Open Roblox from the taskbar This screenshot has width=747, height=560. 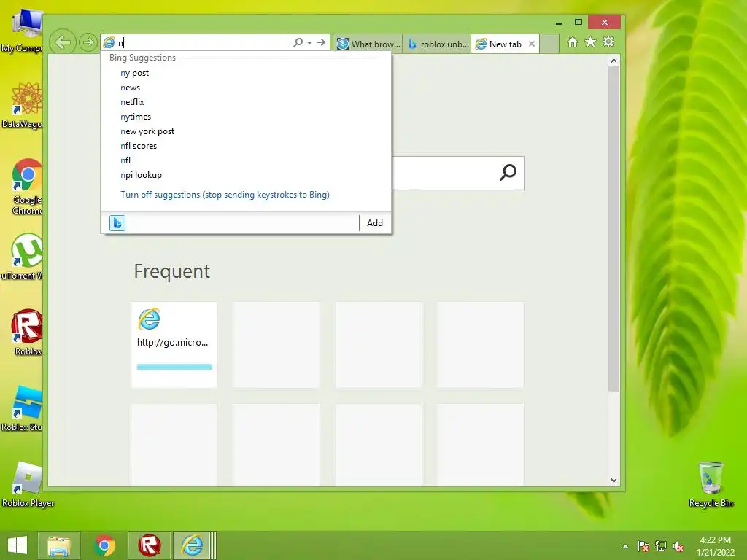tap(149, 545)
